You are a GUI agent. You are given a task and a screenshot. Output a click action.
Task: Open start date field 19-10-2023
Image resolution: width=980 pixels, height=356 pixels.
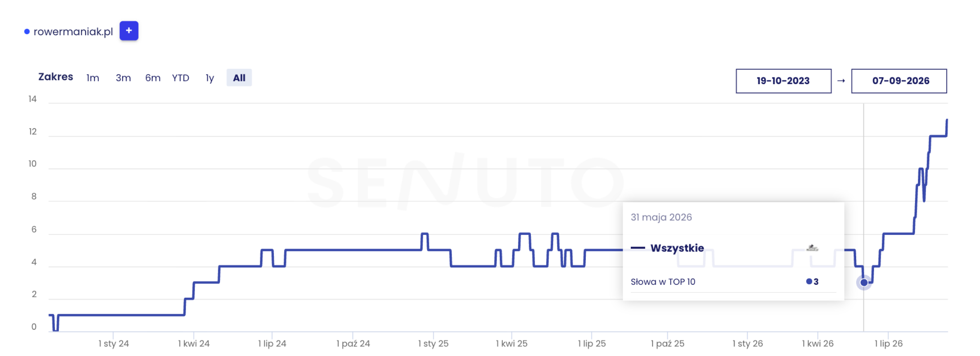[784, 81]
